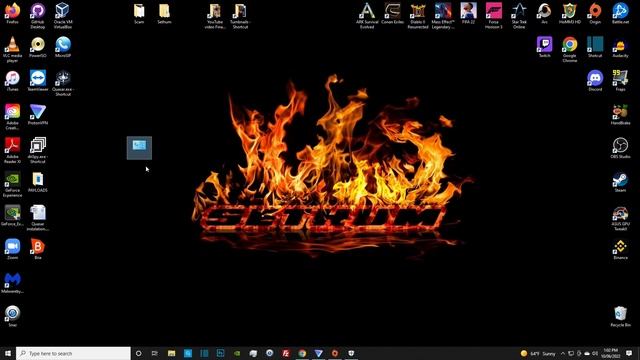
Task: Launch the Steam desktop shortcut
Action: (x=620, y=182)
